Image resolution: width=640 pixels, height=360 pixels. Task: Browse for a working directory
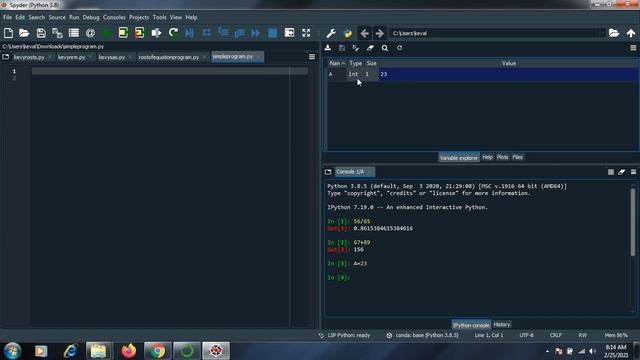coord(614,33)
